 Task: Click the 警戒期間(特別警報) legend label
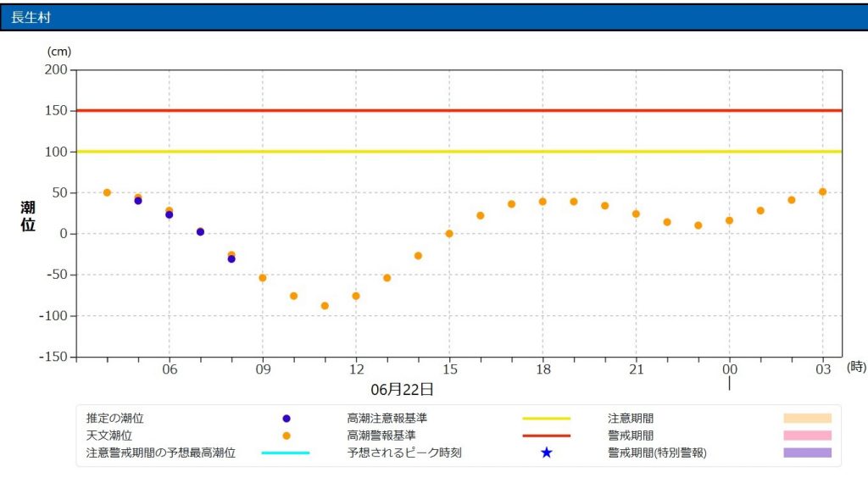[657, 452]
